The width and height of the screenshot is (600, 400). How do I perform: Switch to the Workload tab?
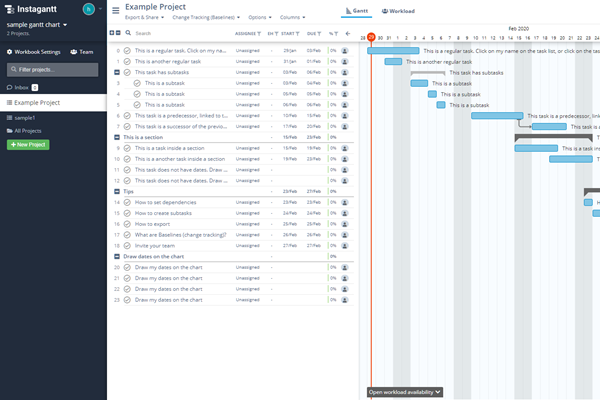398,11
